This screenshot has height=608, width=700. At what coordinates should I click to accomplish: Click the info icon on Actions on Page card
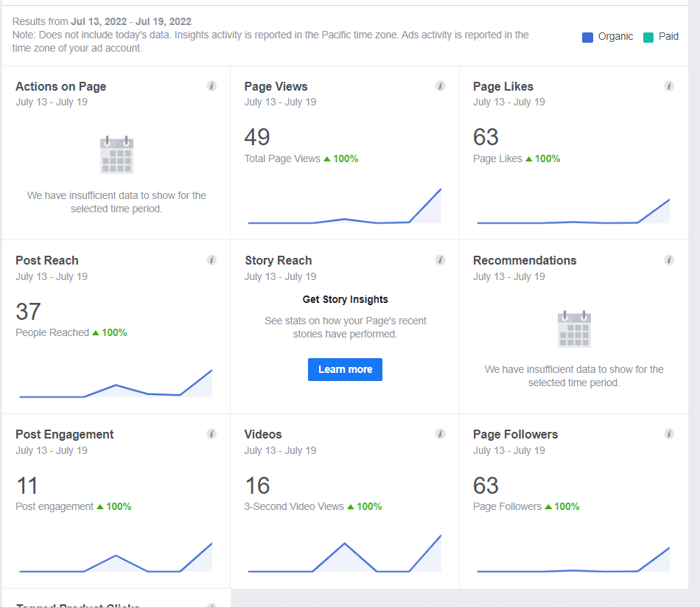click(x=211, y=86)
